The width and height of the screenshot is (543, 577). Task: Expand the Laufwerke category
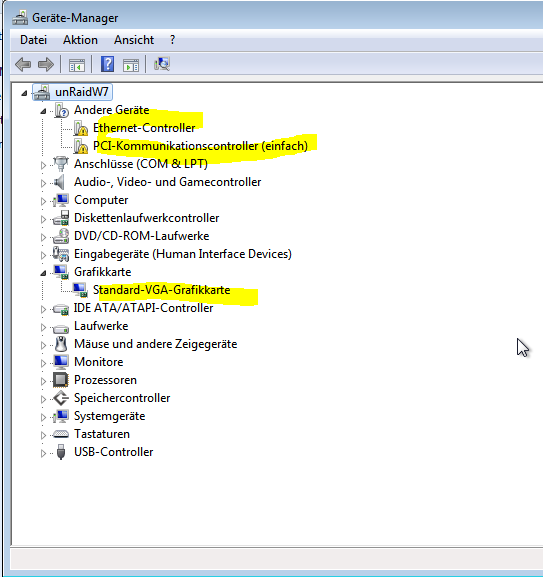[43, 327]
